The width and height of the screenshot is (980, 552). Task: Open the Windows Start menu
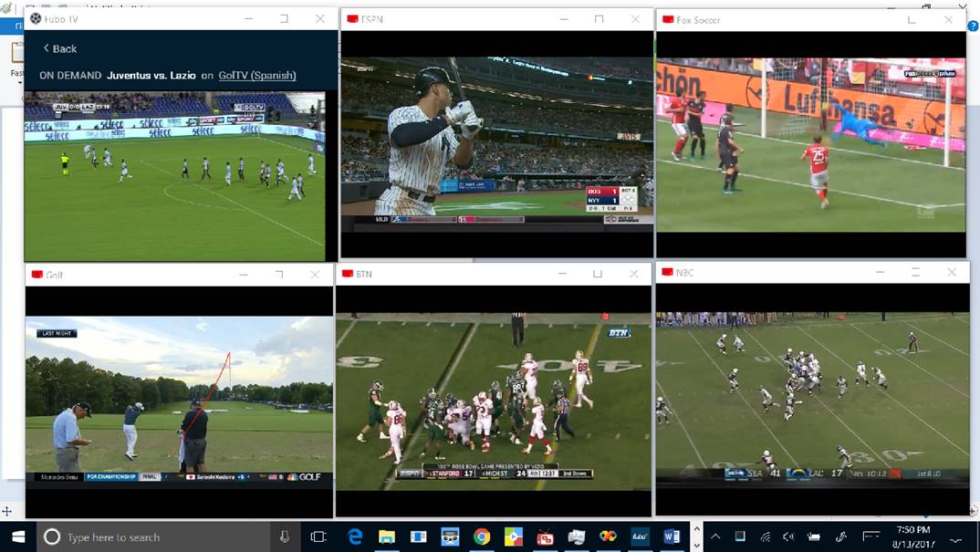pos(18,537)
